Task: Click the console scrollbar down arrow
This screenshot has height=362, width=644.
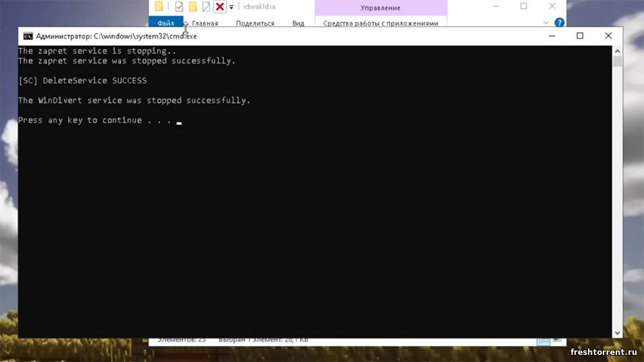Action: 618,332
